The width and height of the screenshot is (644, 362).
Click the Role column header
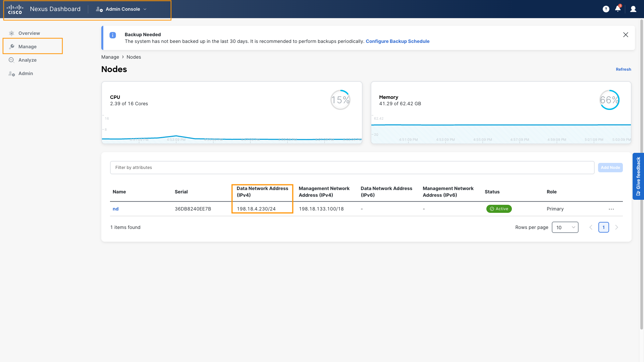(552, 192)
